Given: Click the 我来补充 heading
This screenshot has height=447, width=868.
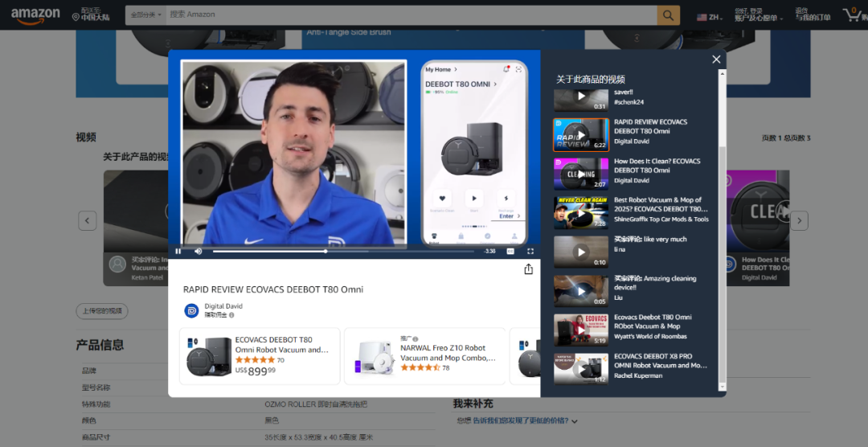Looking at the screenshot, I should pyautogui.click(x=473, y=404).
